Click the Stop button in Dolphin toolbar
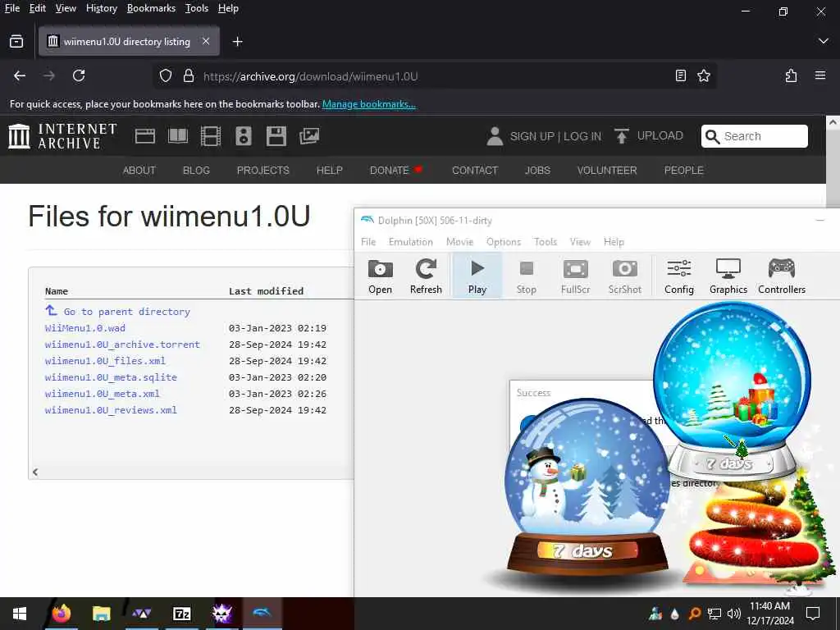Image resolution: width=840 pixels, height=630 pixels. coord(526,276)
